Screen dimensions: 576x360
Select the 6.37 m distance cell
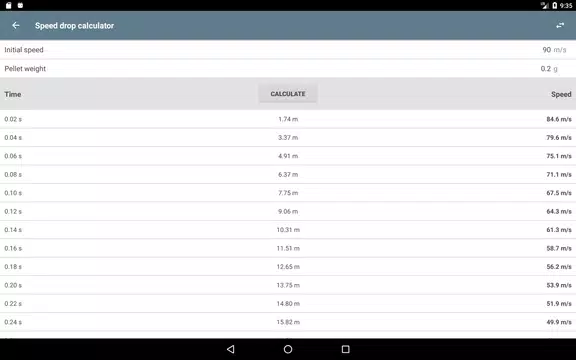pyautogui.click(x=288, y=174)
